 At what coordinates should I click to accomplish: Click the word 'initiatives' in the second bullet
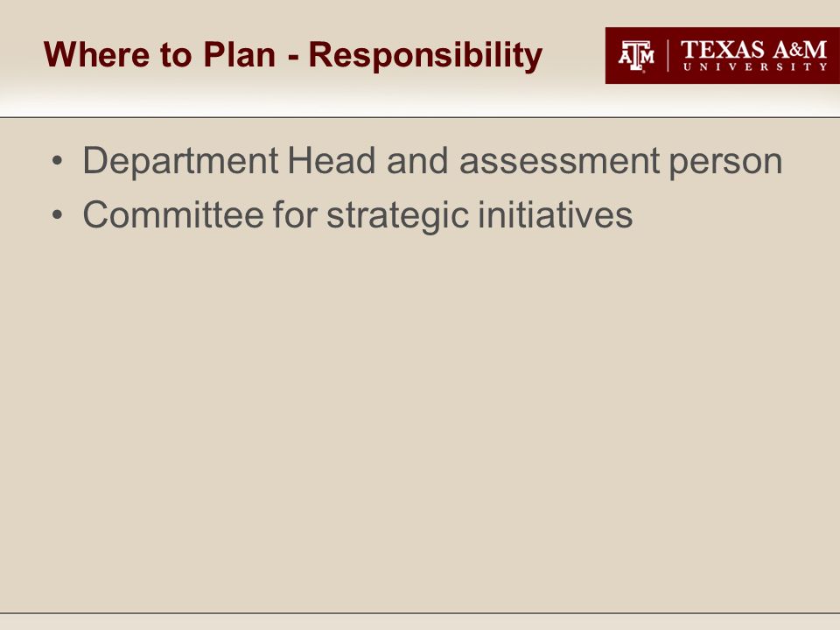click(x=555, y=215)
